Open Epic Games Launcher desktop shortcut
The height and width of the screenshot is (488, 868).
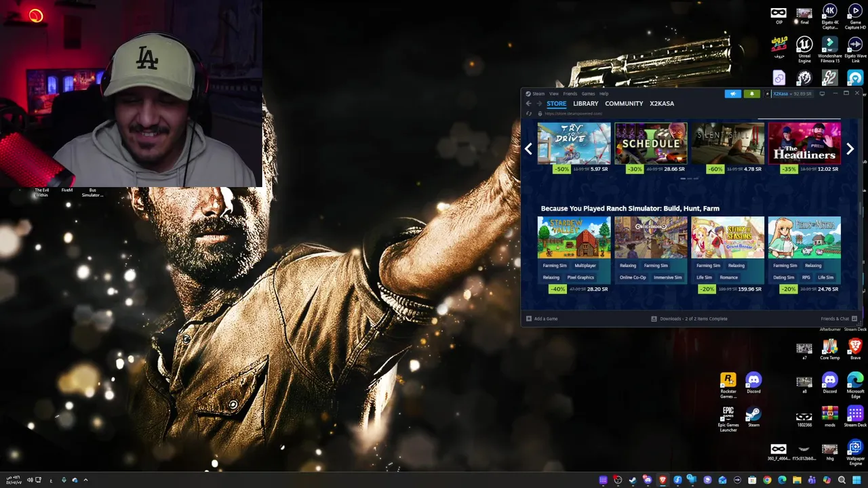click(x=728, y=419)
